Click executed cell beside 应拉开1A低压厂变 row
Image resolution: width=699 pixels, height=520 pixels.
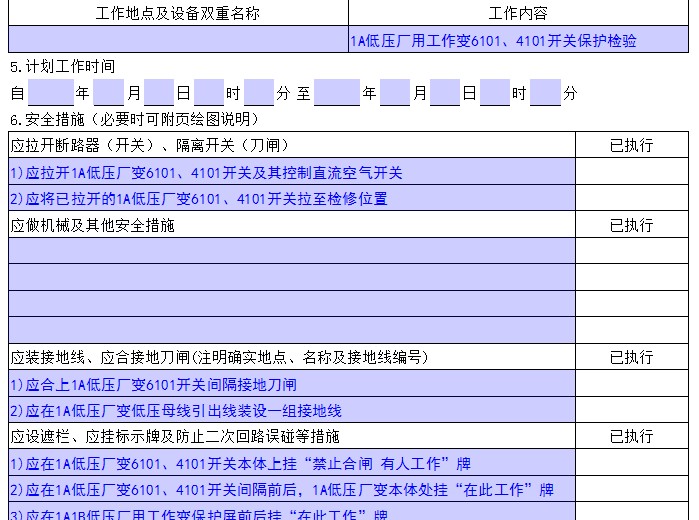click(632, 172)
